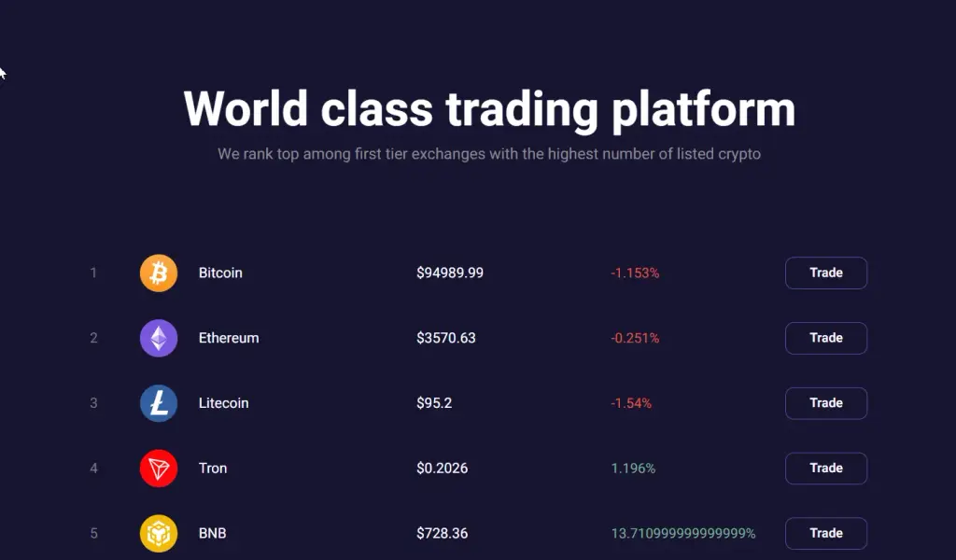Click Bitcoin's -1.153% change value
The image size is (956, 560).
[635, 273]
